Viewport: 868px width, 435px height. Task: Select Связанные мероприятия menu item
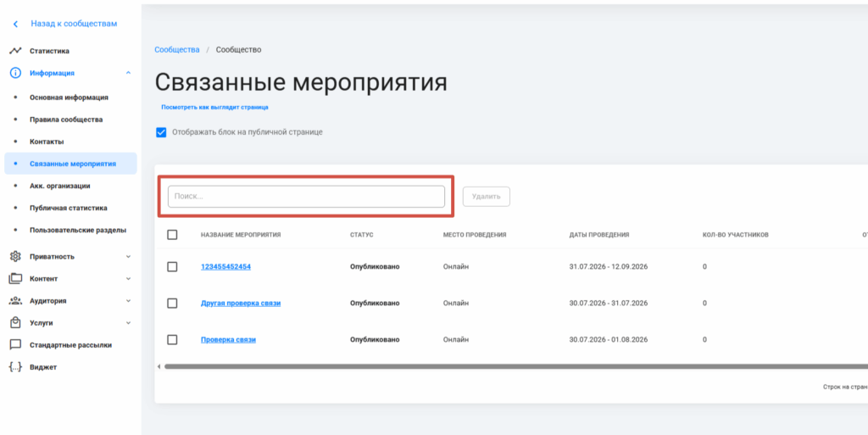click(x=70, y=164)
